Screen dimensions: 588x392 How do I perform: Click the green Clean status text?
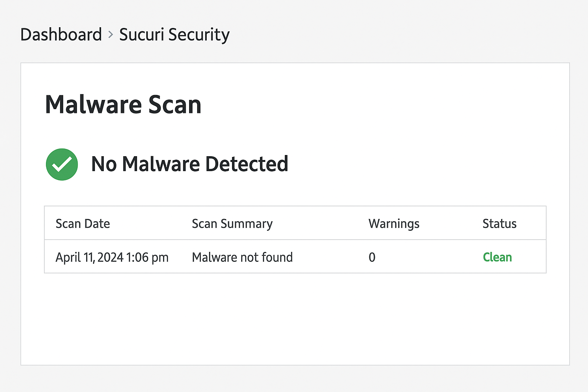tap(497, 257)
